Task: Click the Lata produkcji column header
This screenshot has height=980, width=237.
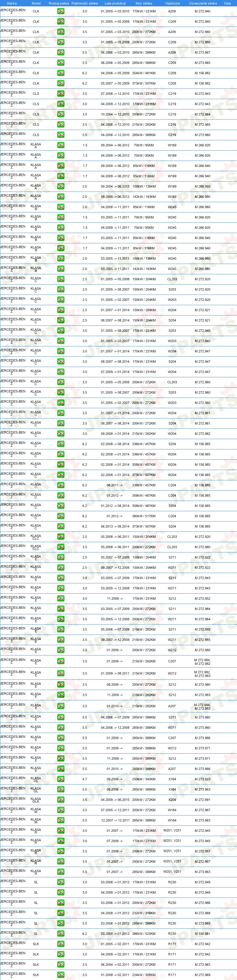Action: [x=115, y=3]
